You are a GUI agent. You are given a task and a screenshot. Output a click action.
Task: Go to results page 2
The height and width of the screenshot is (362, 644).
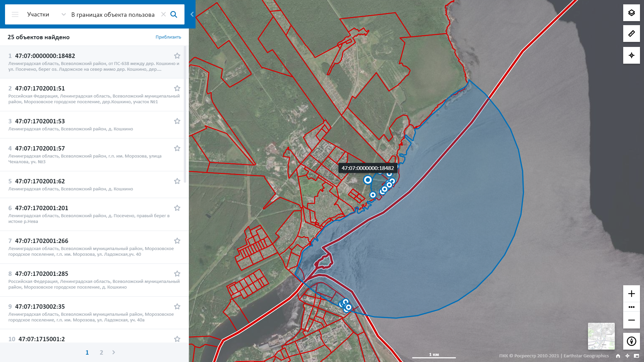[x=101, y=352]
